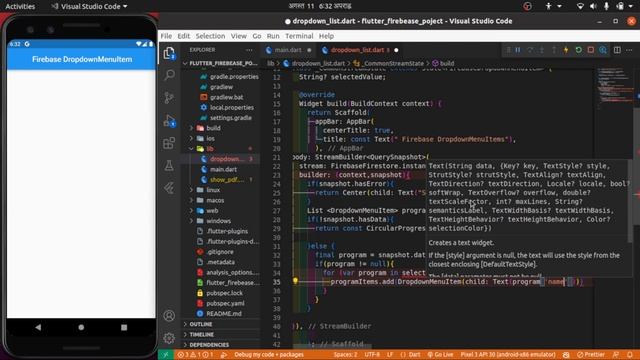Open README.md in the explorer
The image size is (640, 360).
tap(224, 313)
